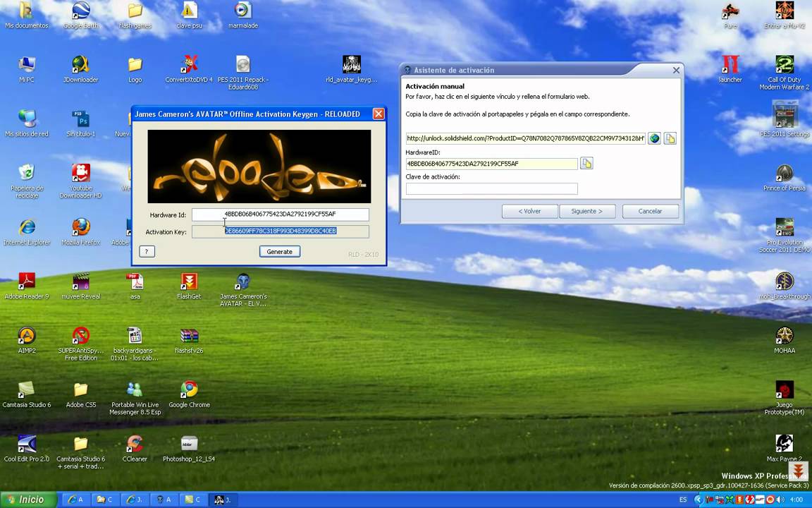Select the Call Of Duty Modern Warfare 2 icon
Viewport: 812px width, 508px height.
coord(784,73)
